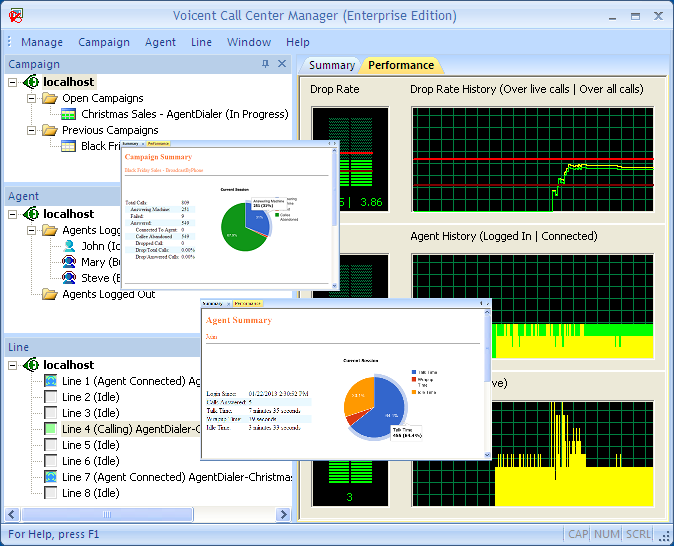The image size is (674, 546).
Task: Click the Line panel horizontal scrollbar right arrow
Action: pos(283,514)
